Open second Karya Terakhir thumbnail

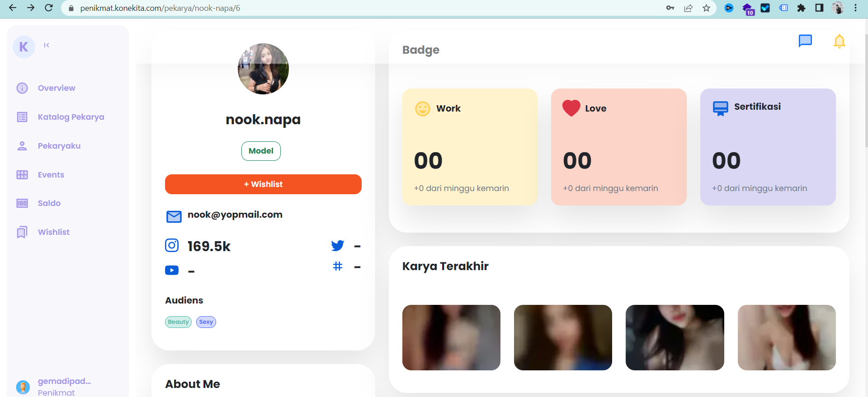click(x=563, y=337)
